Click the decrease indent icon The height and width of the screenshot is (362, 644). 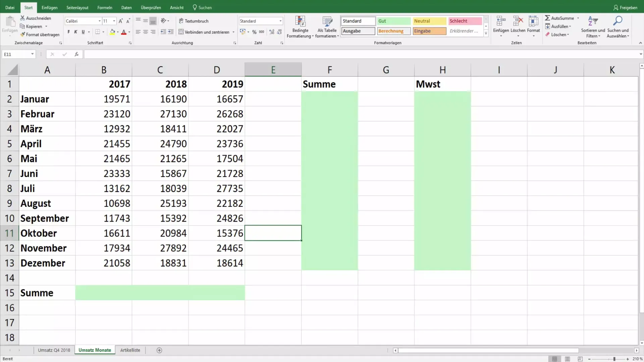coord(163,32)
